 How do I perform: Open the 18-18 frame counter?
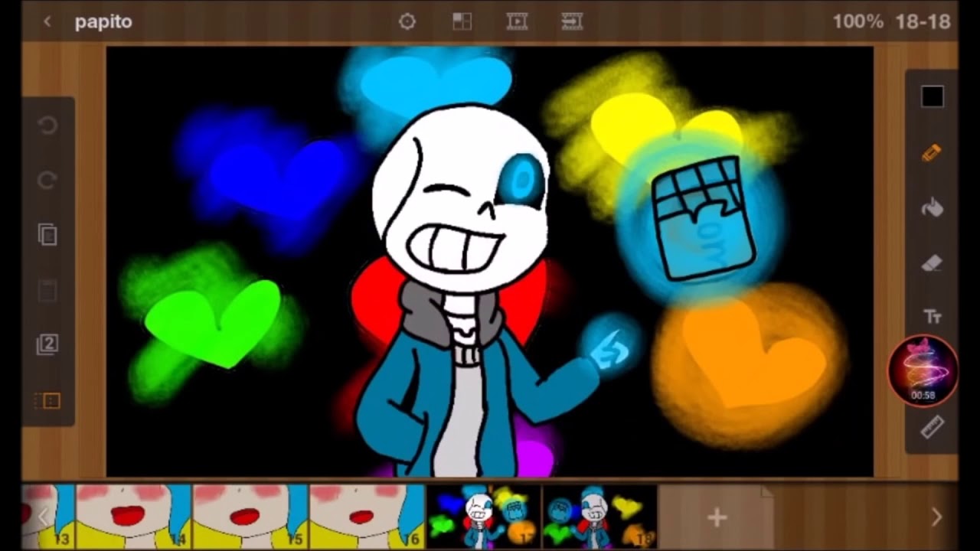[x=923, y=21]
